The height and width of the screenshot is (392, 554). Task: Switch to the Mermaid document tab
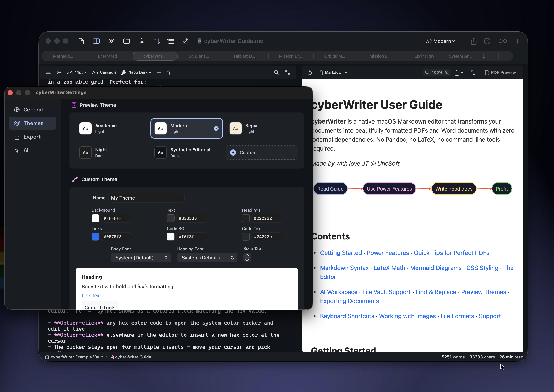coord(63,56)
